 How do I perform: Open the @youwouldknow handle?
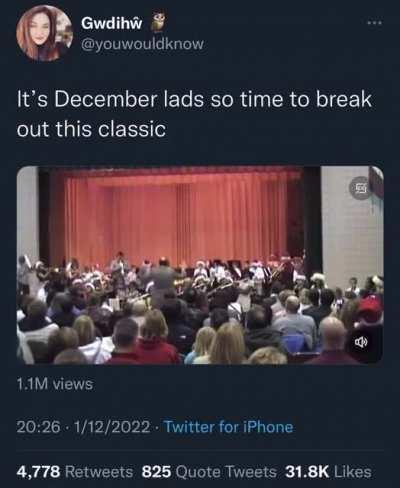(x=142, y=44)
